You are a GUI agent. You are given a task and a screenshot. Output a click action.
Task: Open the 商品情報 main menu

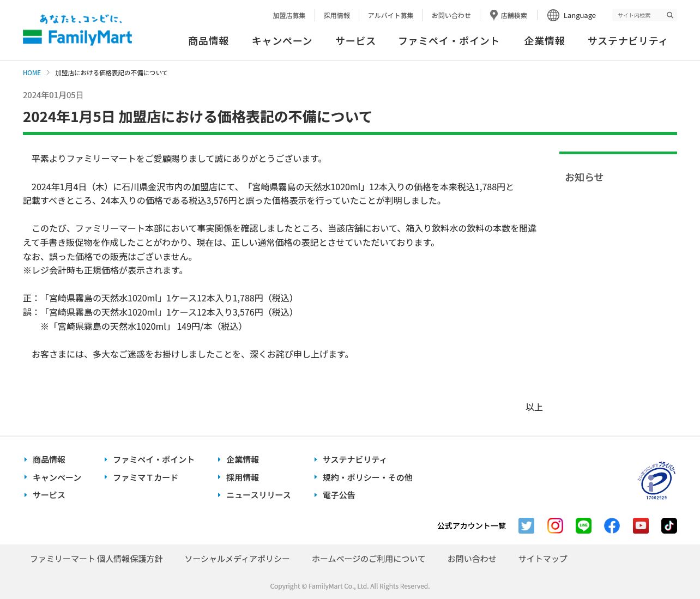[x=208, y=41]
